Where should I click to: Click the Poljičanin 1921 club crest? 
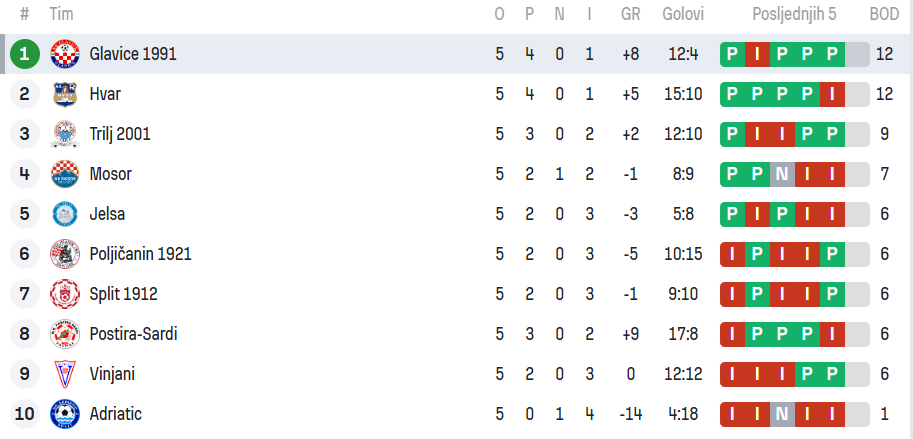pyautogui.click(x=64, y=254)
